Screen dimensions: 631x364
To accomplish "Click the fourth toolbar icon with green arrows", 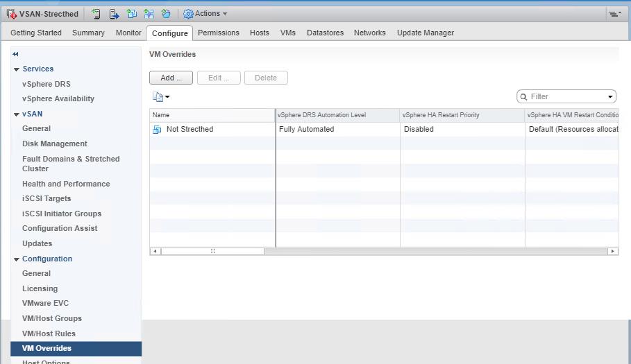I will point(149,14).
